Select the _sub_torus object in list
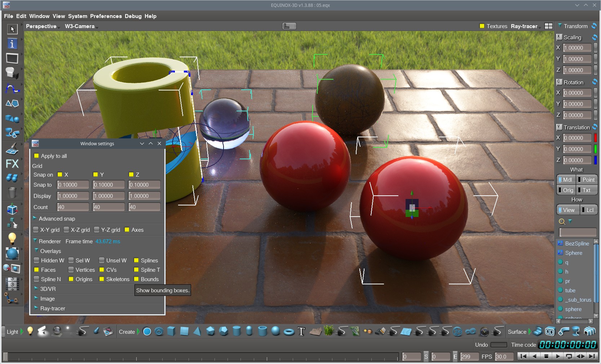601x364 pixels. (x=578, y=300)
